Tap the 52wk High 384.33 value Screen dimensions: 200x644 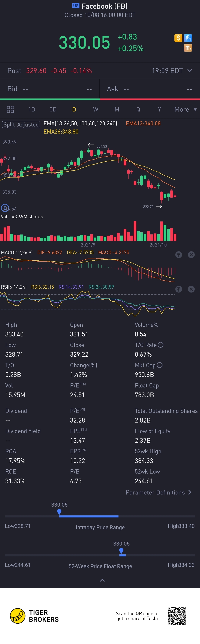[x=144, y=461]
